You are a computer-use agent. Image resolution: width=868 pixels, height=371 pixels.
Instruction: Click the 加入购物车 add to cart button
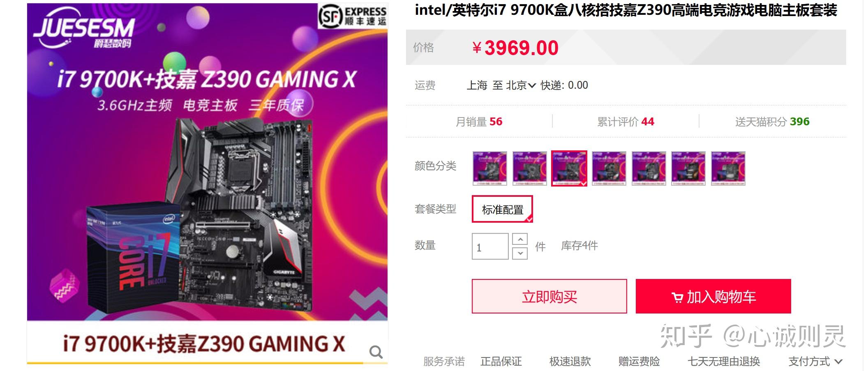click(x=713, y=296)
